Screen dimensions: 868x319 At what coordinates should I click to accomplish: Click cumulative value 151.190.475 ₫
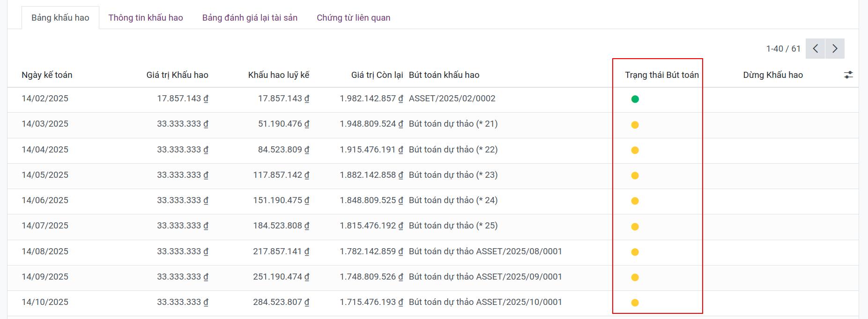[281, 200]
